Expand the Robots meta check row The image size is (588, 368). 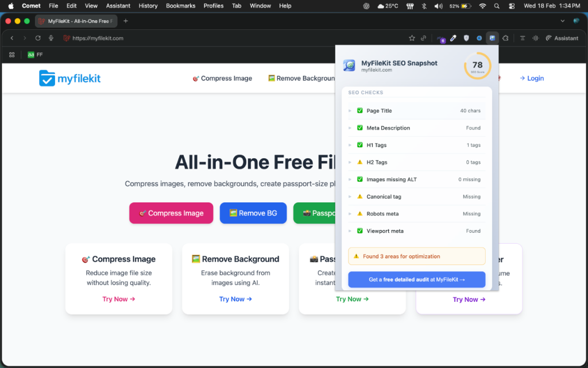417,214
